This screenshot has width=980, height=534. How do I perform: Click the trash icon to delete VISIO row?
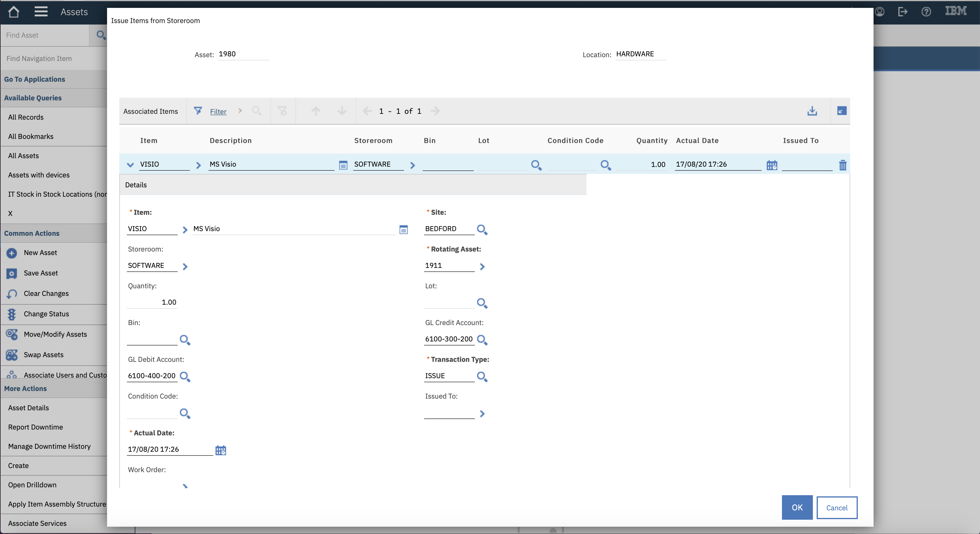click(842, 165)
